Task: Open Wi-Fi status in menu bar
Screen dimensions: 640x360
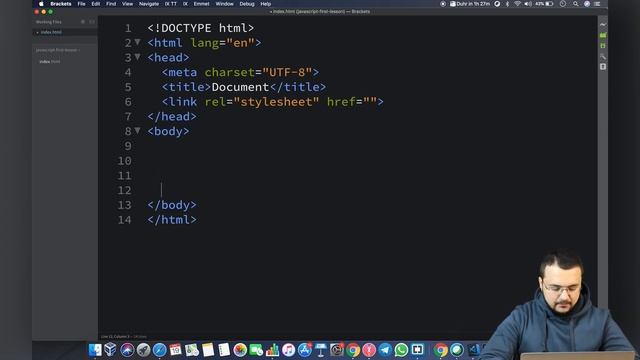Action: (518, 4)
